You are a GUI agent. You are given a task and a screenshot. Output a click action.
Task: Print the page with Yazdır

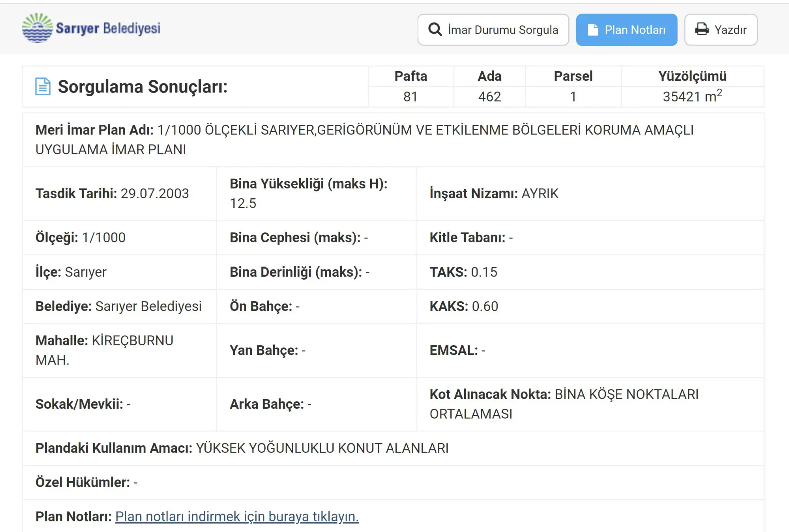[721, 30]
